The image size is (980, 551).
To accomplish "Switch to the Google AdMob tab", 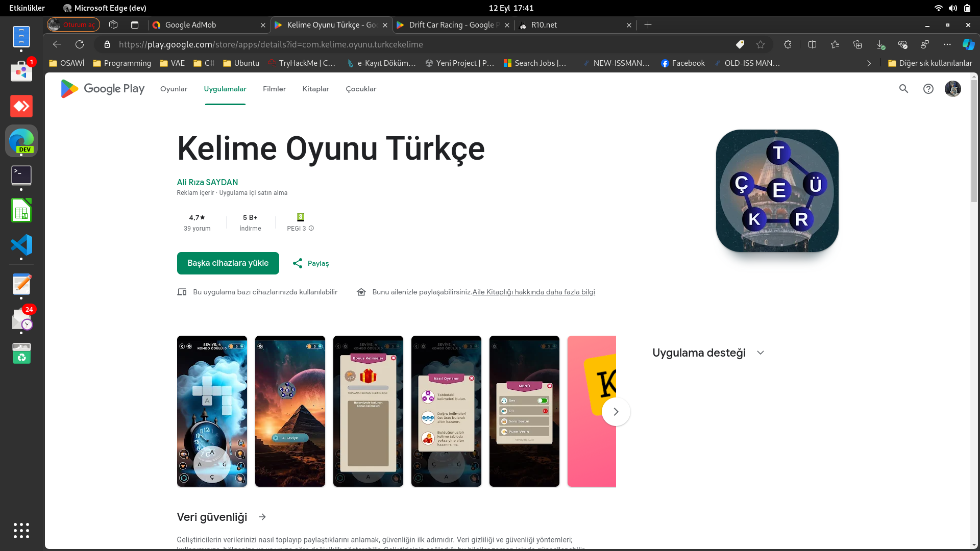I will coord(209,25).
